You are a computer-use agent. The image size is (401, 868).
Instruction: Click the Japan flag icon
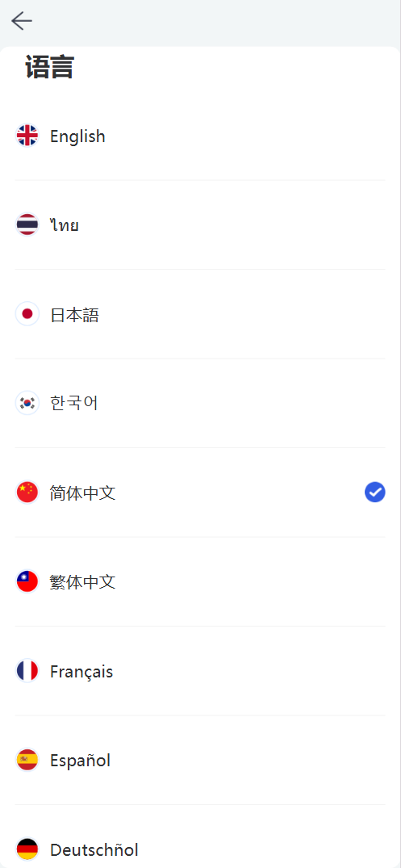[27, 314]
